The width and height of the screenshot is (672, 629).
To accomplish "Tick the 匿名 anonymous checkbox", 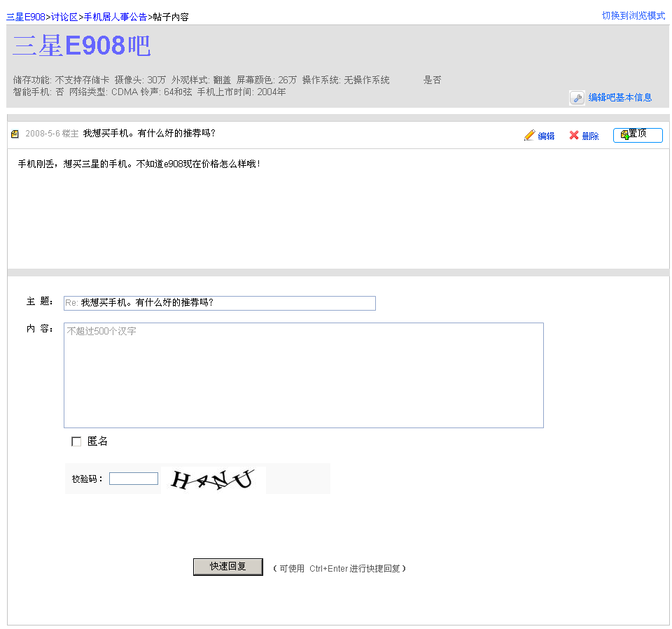I will tap(76, 441).
